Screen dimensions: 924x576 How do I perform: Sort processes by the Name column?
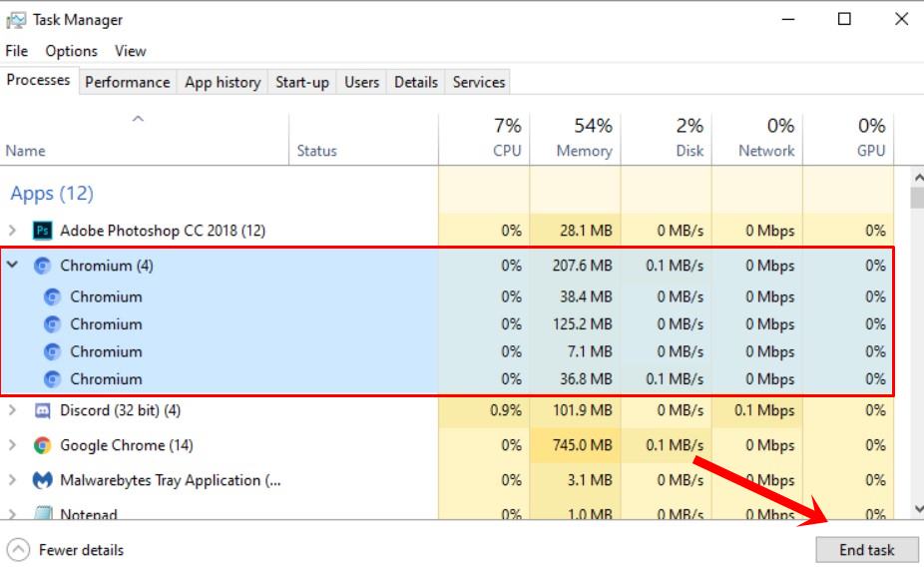145,139
